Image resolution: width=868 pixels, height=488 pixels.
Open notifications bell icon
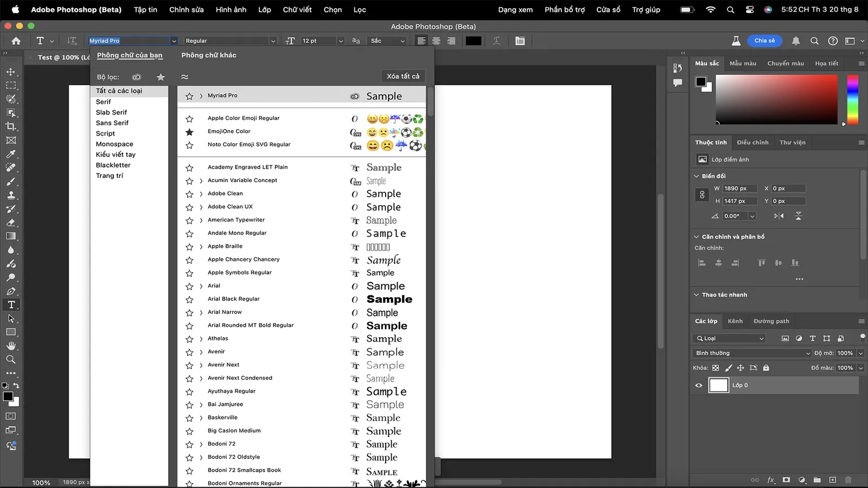[796, 41]
